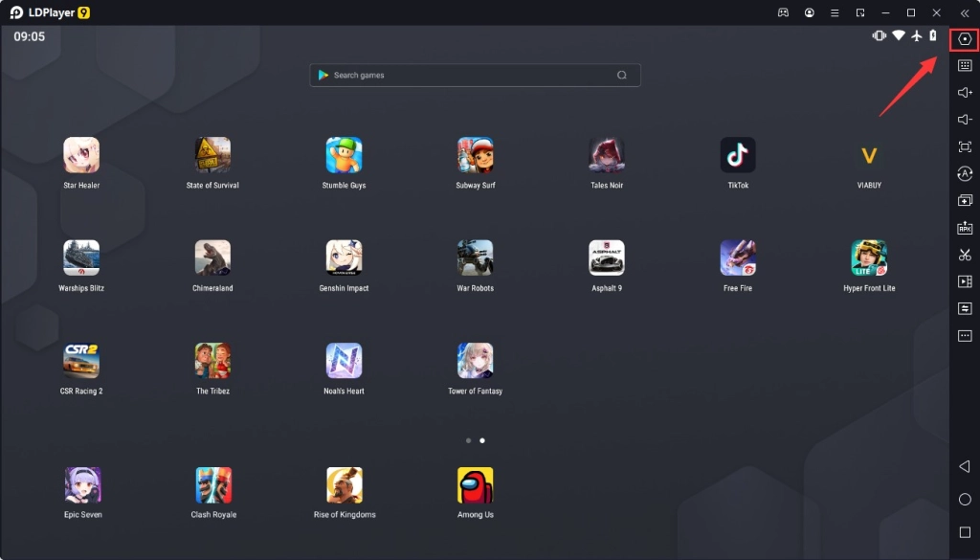Open the user account icon
Image resolution: width=980 pixels, height=560 pixels.
coord(810,12)
